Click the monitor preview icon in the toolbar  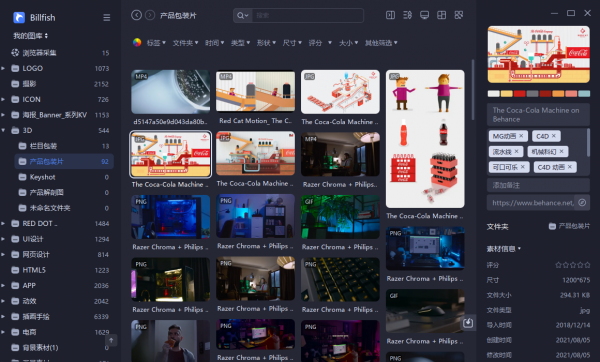tap(424, 15)
